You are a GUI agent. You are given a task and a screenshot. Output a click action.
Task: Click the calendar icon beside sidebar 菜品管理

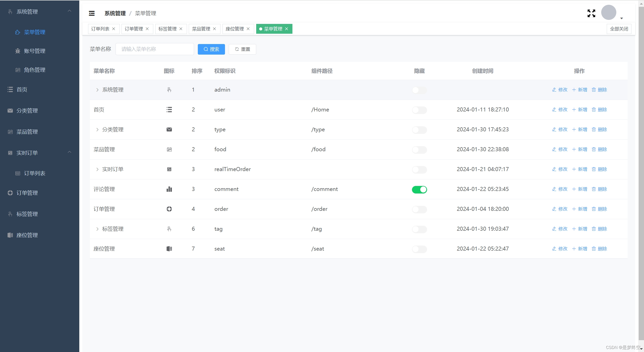tap(10, 132)
